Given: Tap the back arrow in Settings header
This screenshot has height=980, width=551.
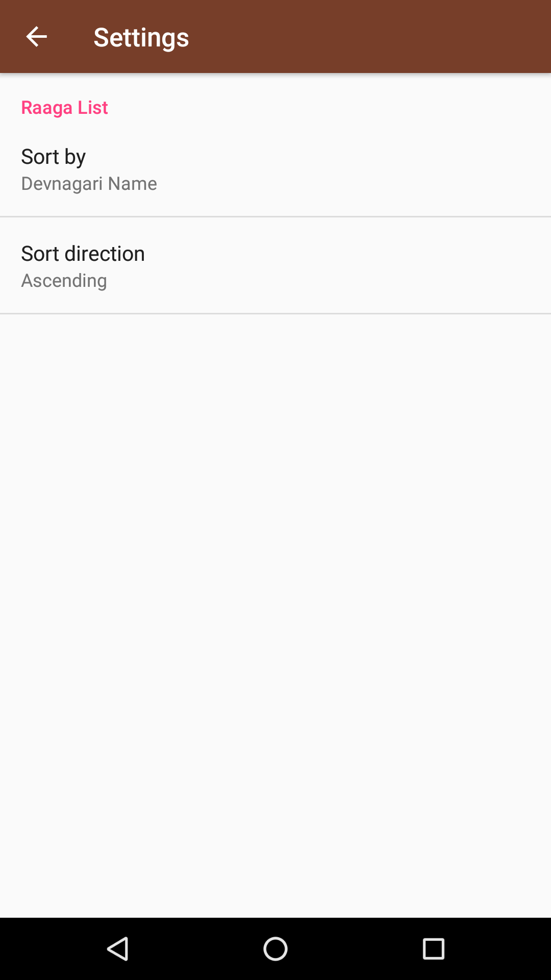Looking at the screenshot, I should click(37, 37).
